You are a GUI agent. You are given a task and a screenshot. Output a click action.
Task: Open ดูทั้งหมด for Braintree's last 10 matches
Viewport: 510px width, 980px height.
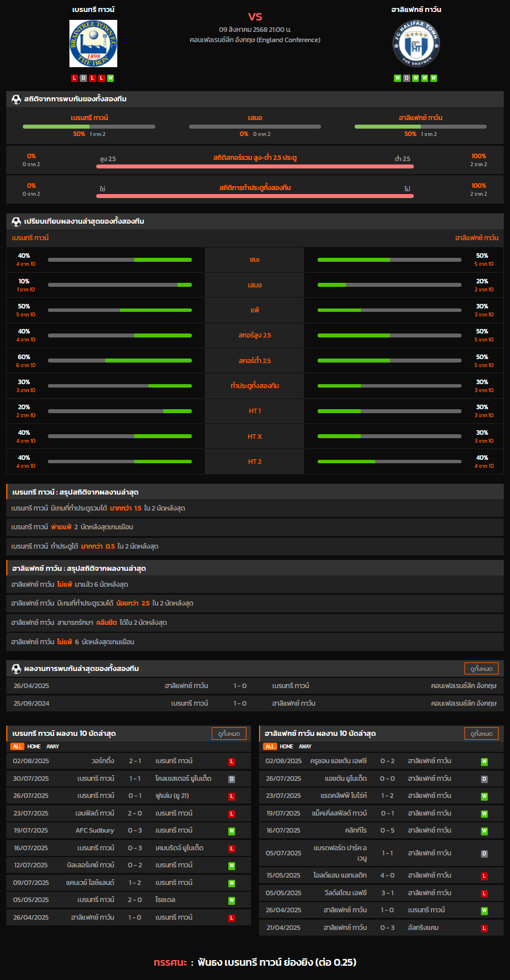[229, 734]
